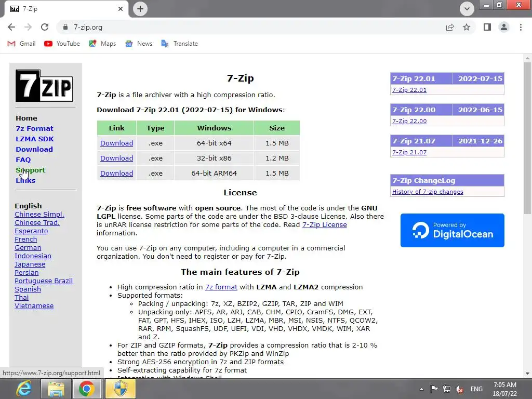Open the News bookmark
532x399 pixels.
click(x=139, y=44)
